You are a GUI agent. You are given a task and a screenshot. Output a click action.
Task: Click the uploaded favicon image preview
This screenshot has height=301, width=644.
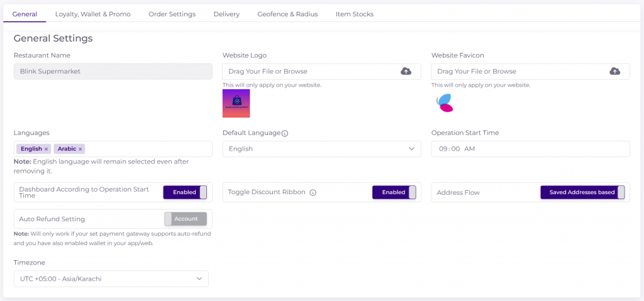click(445, 102)
